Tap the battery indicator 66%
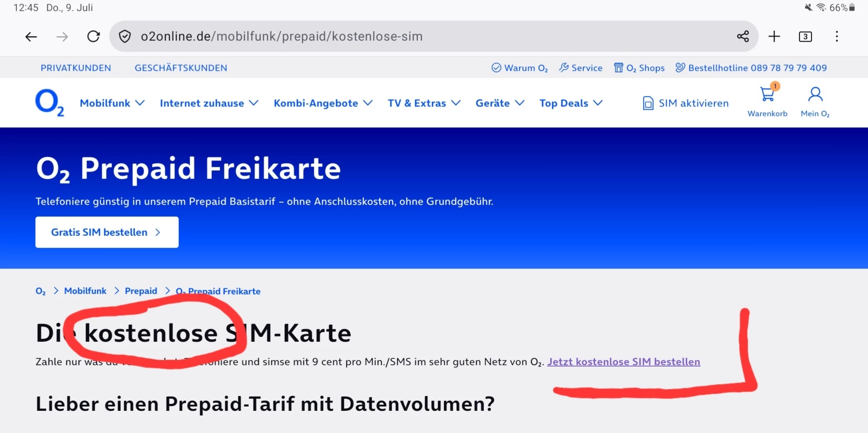 842,7
